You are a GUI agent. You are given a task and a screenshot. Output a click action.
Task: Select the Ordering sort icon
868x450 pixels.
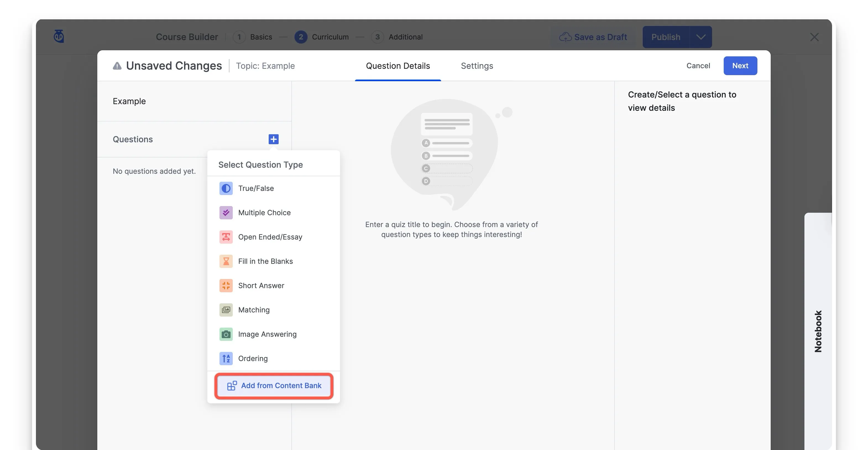click(x=226, y=358)
